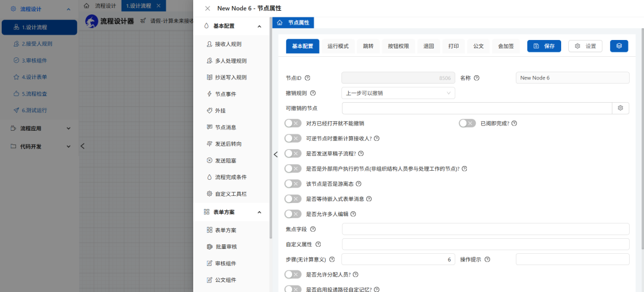Click the 保存 button
This screenshot has width=644, height=292.
[x=544, y=46]
